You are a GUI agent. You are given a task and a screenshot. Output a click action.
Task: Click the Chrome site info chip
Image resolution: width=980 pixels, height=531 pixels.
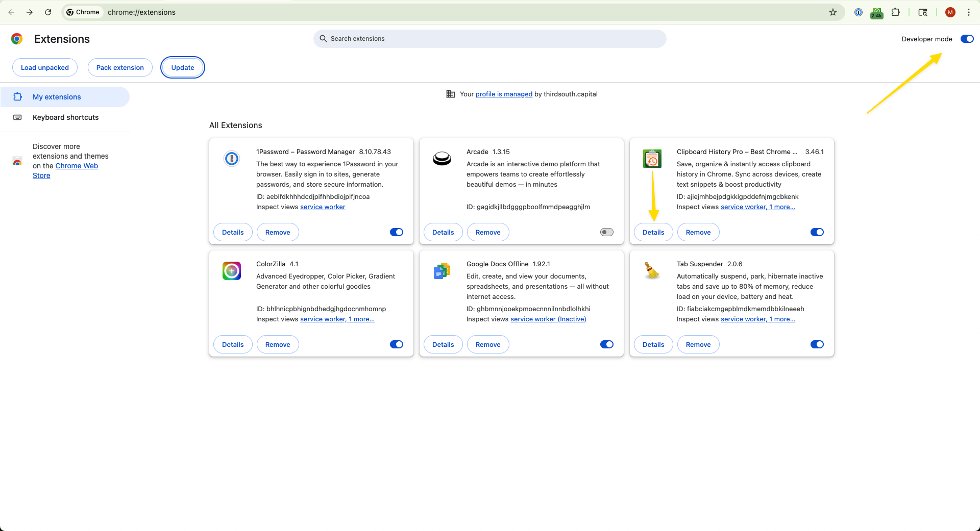tap(83, 12)
